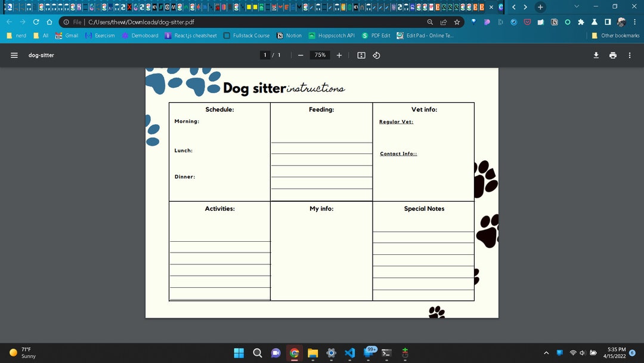Image resolution: width=644 pixels, height=363 pixels.
Task: Open PDF more options with three-dot icon
Action: pos(630,55)
